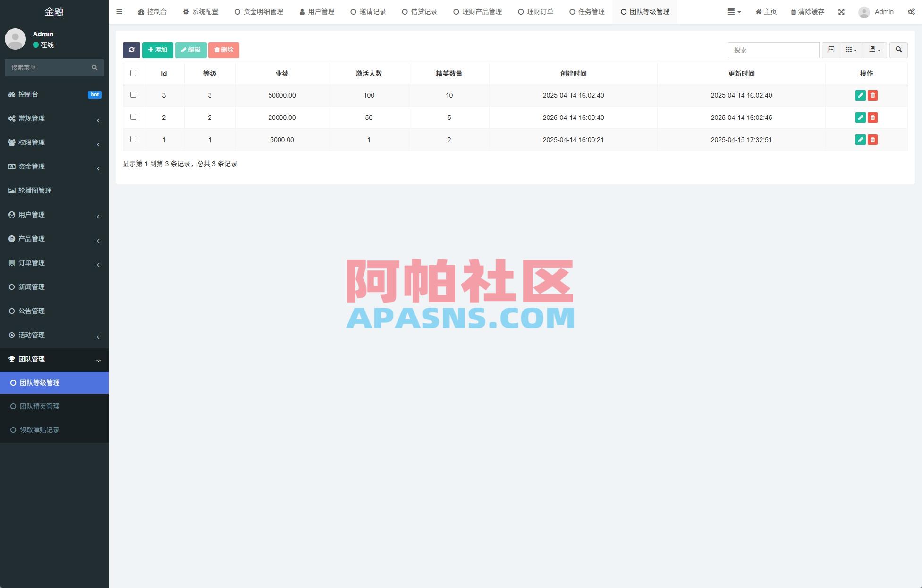Click the fullscreen toggle icon in top bar

tap(842, 12)
